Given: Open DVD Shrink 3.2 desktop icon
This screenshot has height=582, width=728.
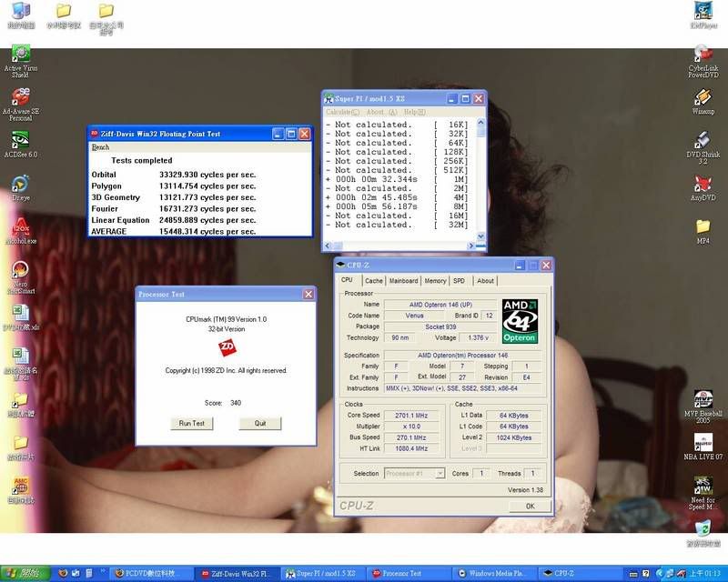Looking at the screenshot, I should click(x=703, y=147).
